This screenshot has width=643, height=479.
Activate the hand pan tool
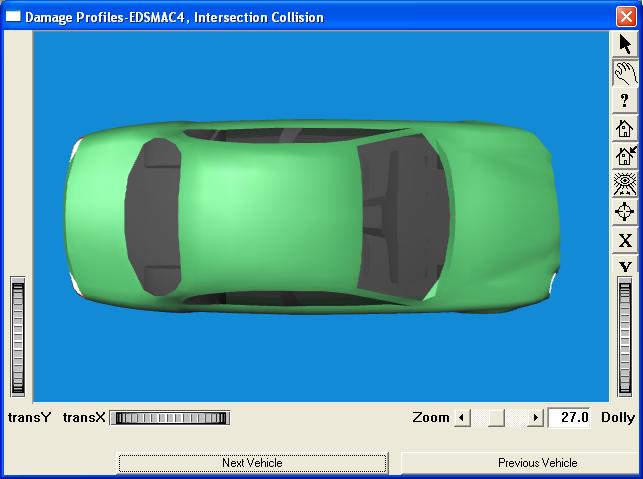point(625,73)
